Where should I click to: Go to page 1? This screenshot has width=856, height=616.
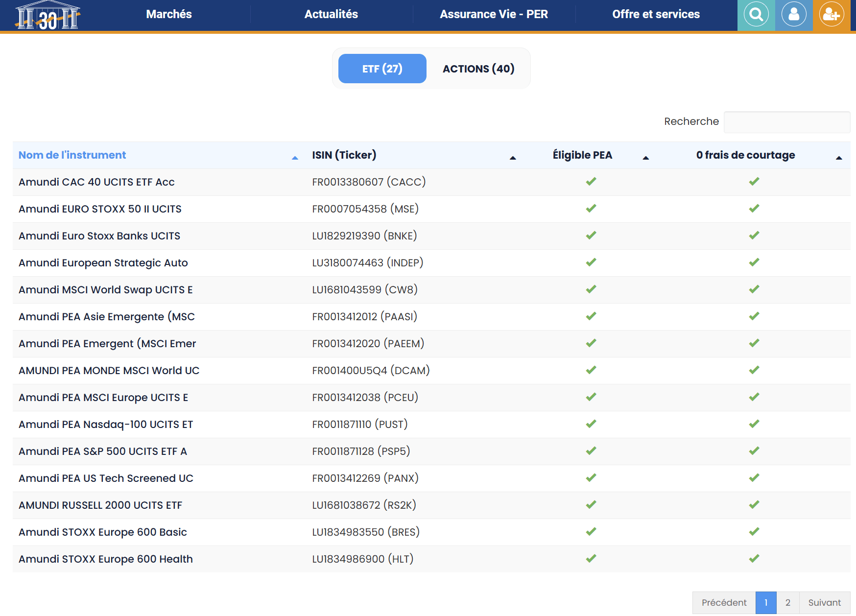pyautogui.click(x=766, y=603)
